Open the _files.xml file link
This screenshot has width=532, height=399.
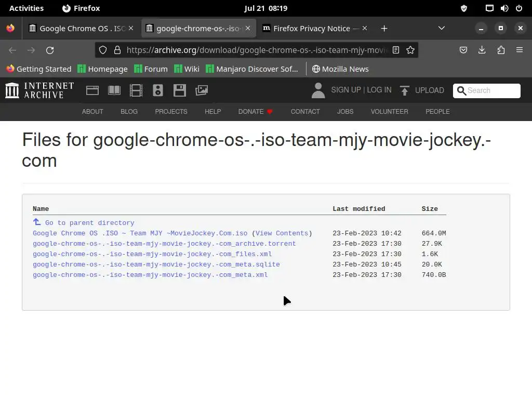(x=152, y=254)
